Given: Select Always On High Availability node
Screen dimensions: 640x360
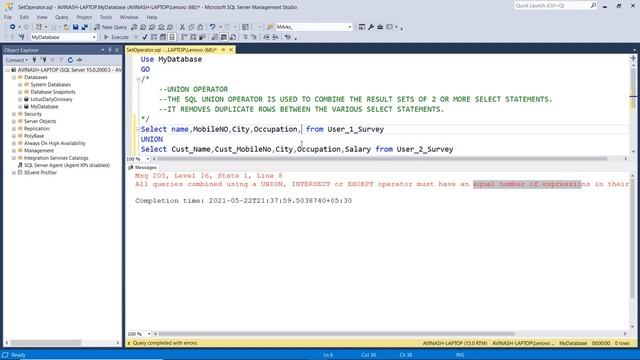Looking at the screenshot, I should tap(55, 143).
